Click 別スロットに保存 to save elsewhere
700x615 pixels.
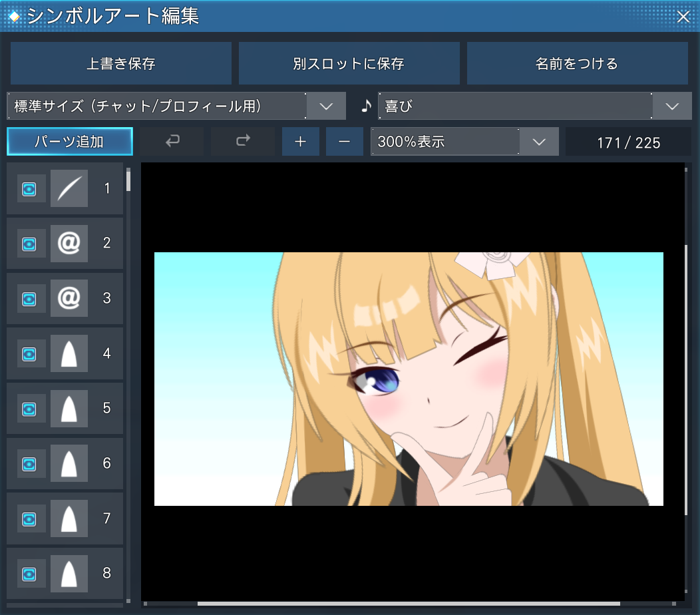coord(349,63)
